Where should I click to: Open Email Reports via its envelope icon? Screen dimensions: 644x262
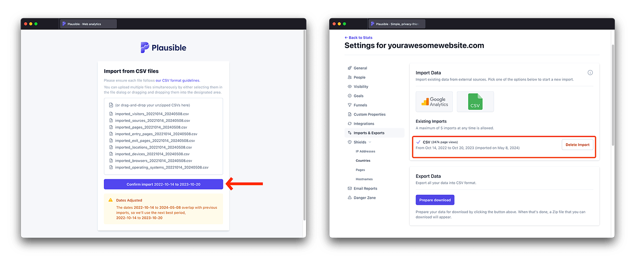350,188
